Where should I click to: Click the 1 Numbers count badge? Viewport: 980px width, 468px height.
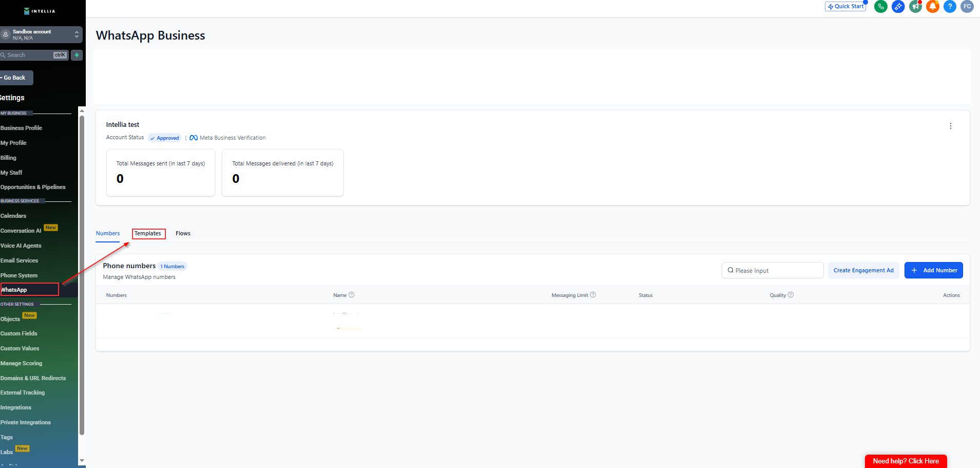[x=173, y=266]
